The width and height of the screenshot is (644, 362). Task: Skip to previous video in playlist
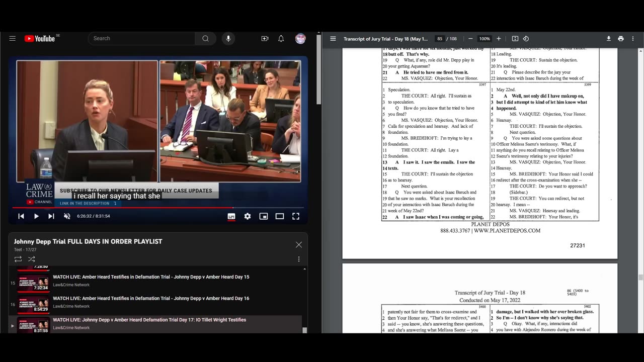click(21, 216)
